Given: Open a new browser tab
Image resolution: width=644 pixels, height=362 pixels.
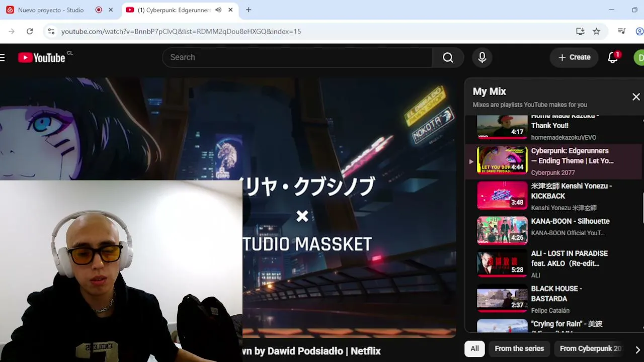Looking at the screenshot, I should [249, 10].
